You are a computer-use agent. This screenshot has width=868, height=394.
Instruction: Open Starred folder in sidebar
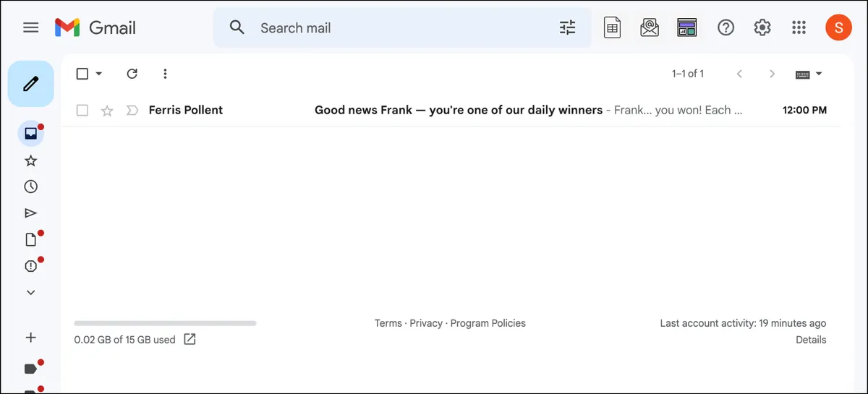tap(30, 160)
